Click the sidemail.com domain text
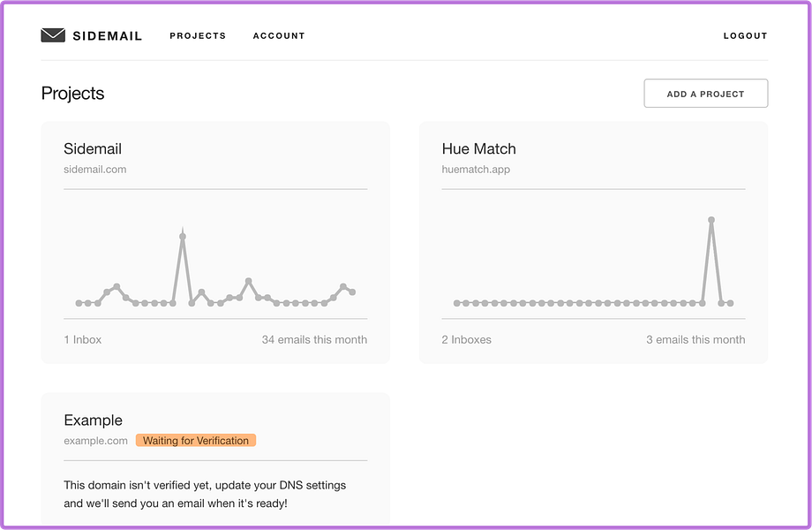This screenshot has height=530, width=812. (95, 169)
